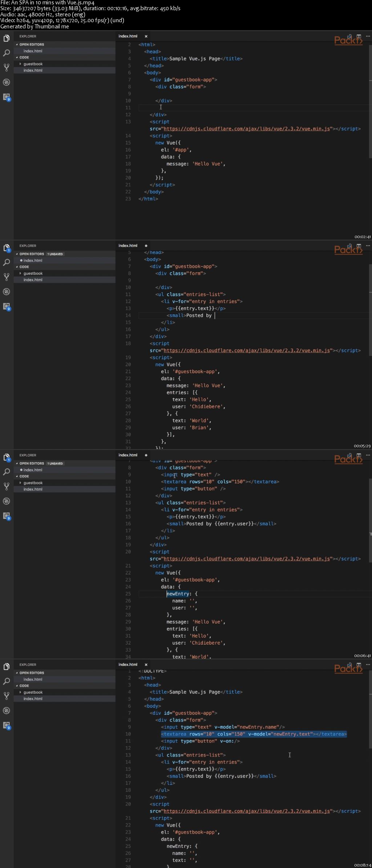The width and height of the screenshot is (372, 868).
Task: Open More Actions ellipsis in the 00:02:41 frame
Action: pos(368,36)
